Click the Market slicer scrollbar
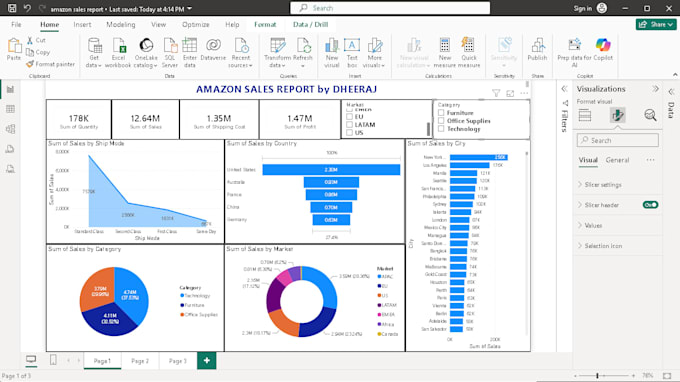The height and width of the screenshot is (382, 680). [x=428, y=129]
